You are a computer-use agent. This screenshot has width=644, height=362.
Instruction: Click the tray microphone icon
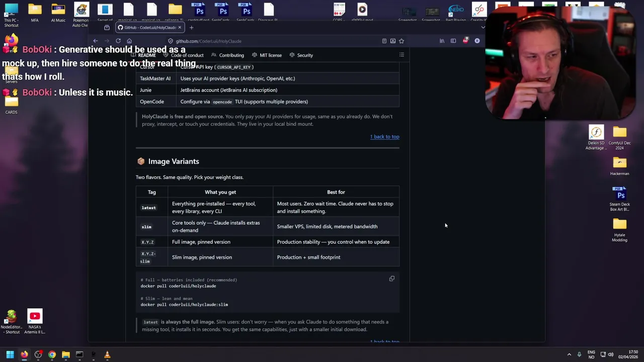[580, 355]
